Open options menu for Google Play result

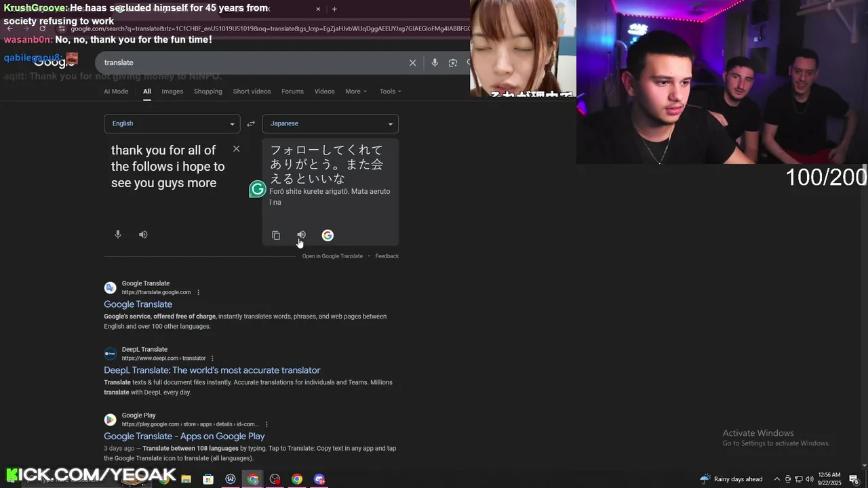click(267, 424)
